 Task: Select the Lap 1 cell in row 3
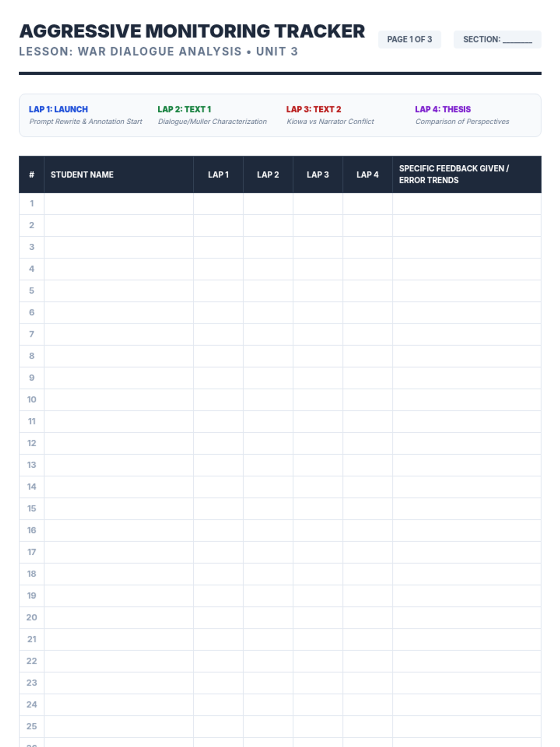(x=218, y=247)
